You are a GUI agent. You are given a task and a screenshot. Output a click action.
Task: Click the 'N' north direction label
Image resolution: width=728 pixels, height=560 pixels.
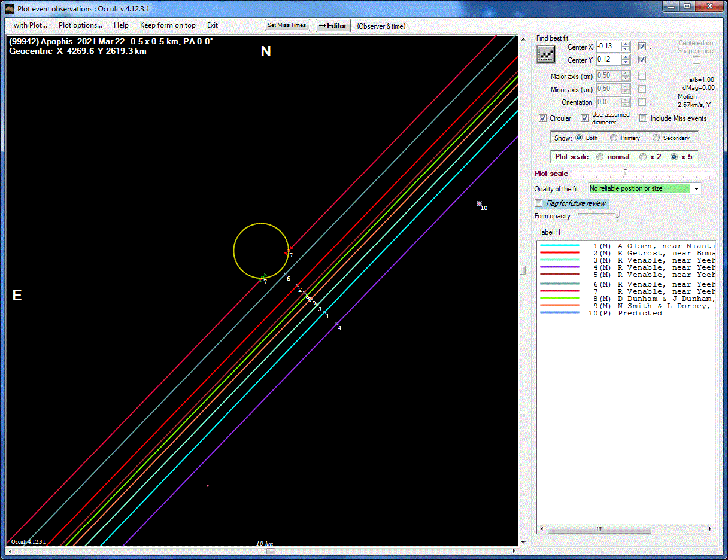[x=266, y=52]
